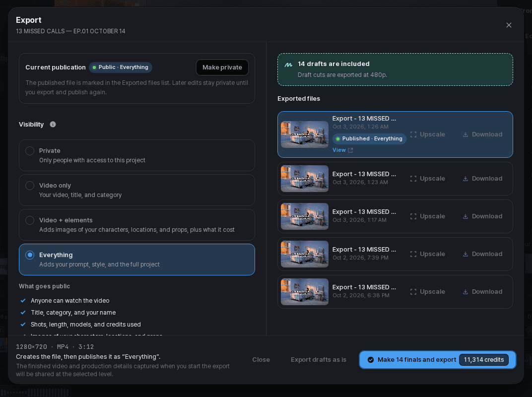Click Export drafts as is
Image resolution: width=532 pixels, height=397 pixels.
click(318, 360)
